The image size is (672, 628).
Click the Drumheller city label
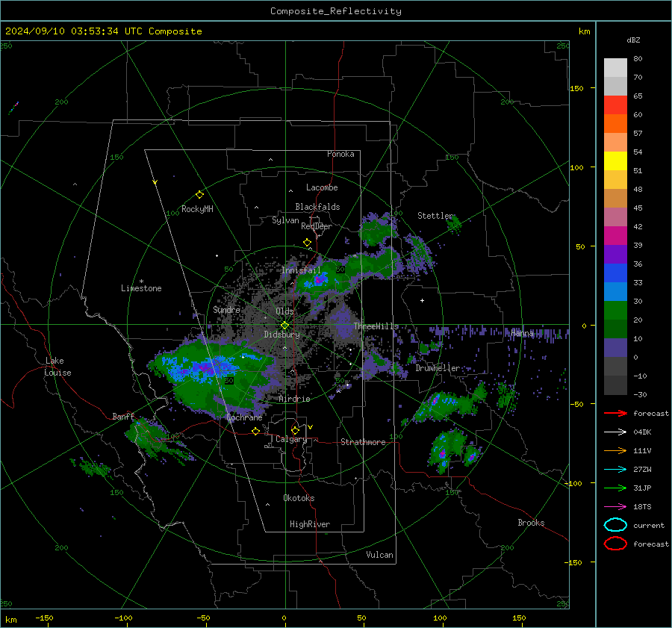click(438, 368)
